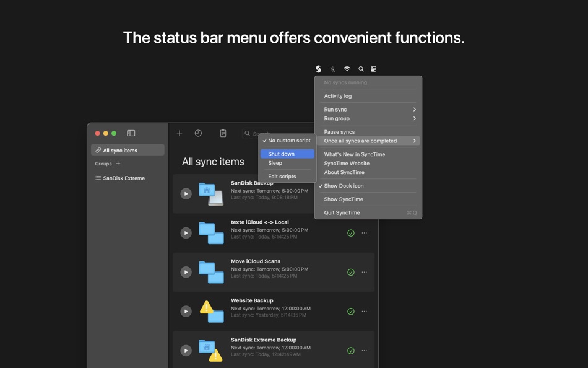Toggle the Show Dock icon checkmark

coord(344,185)
